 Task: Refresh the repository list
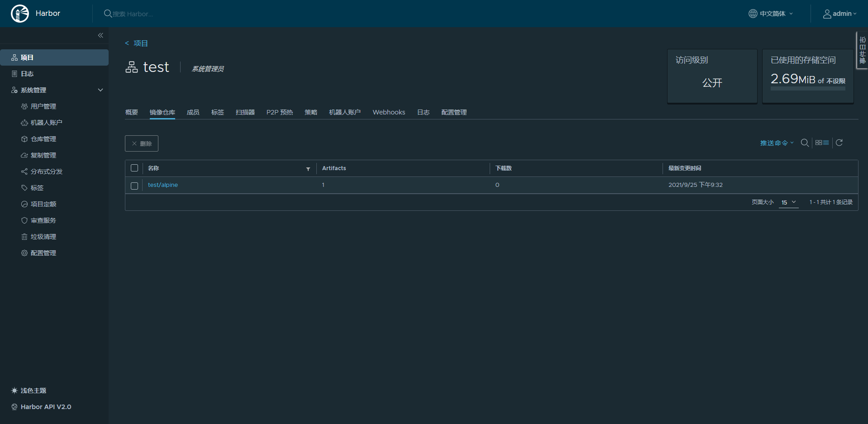point(839,143)
